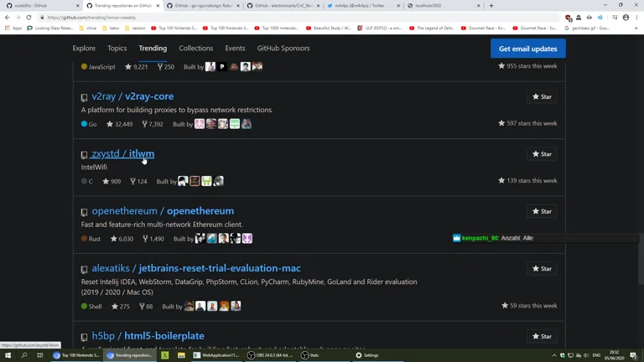
Task: Star the itlwm repository
Action: (x=542, y=154)
